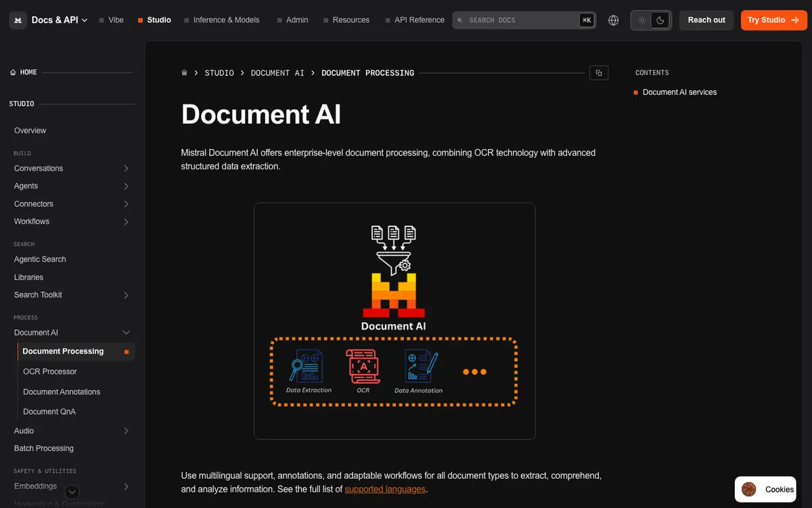The image size is (812, 508).
Task: Collapse the Document AI section chevron
Action: pyautogui.click(x=127, y=333)
